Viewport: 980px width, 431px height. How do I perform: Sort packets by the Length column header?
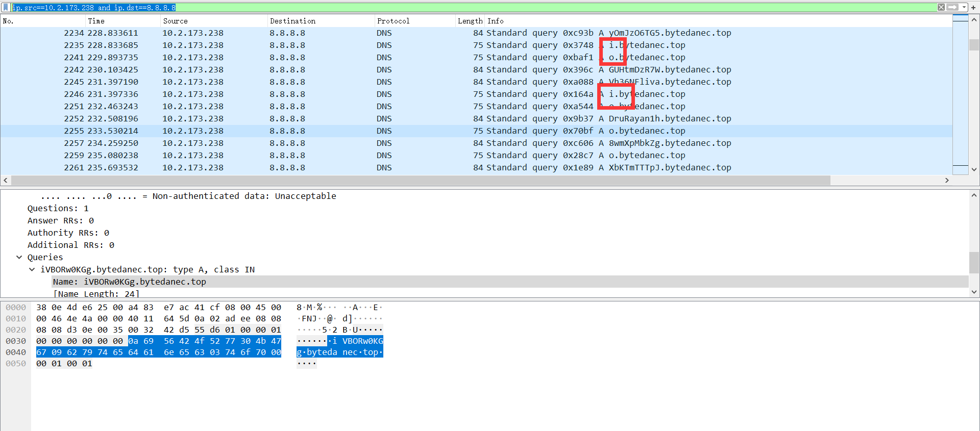click(x=470, y=21)
